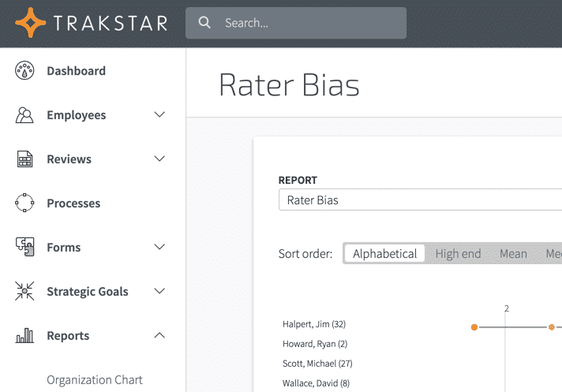This screenshot has width=562, height=392.
Task: Open the Report dropdown showing Rater Bias
Action: click(x=420, y=200)
